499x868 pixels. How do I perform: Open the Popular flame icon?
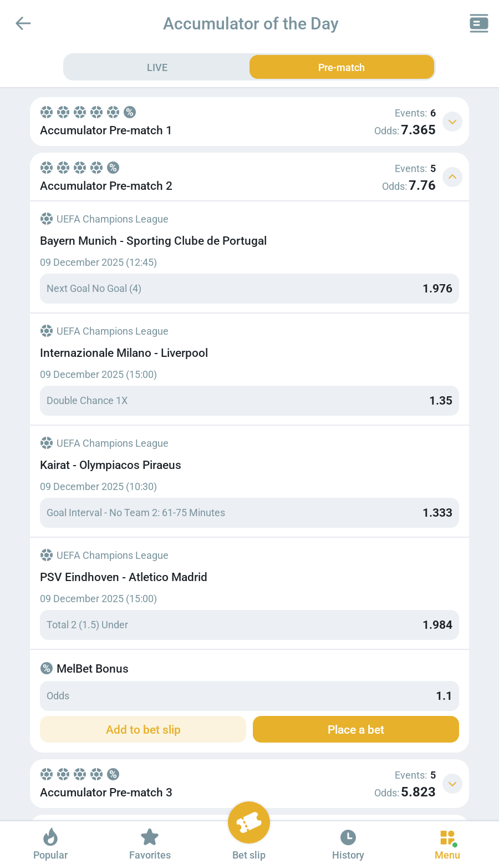[x=50, y=837]
